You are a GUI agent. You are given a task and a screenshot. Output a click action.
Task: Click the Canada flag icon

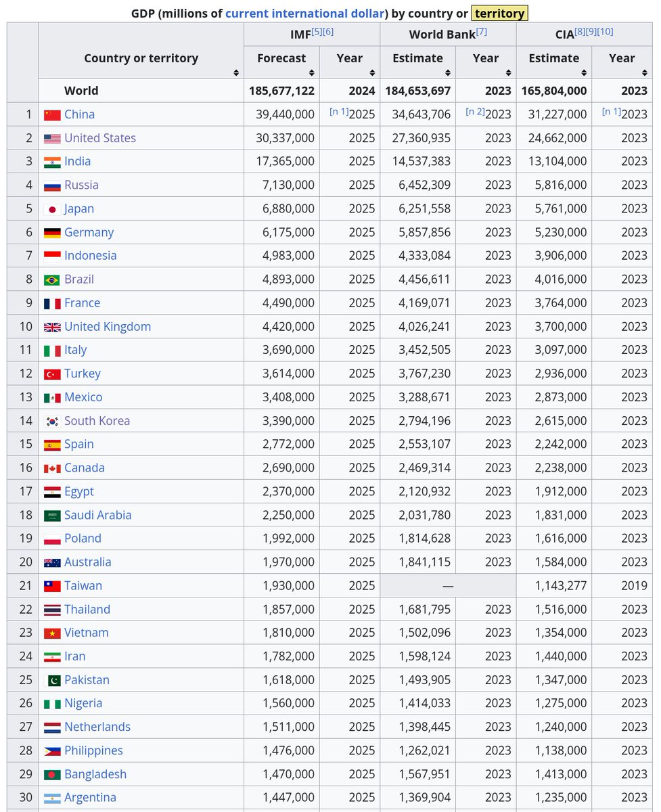coord(52,468)
